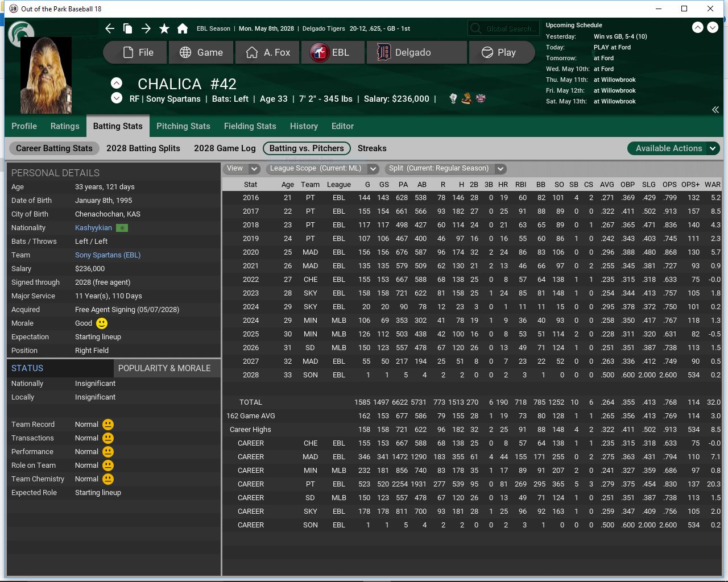
Task: Expand the League Scope dropdown
Action: [x=322, y=168]
